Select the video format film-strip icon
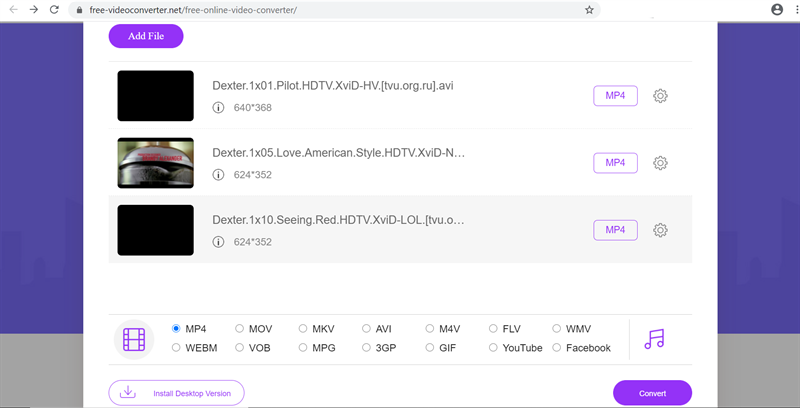Screen dimensions: 800x408 tap(134, 339)
